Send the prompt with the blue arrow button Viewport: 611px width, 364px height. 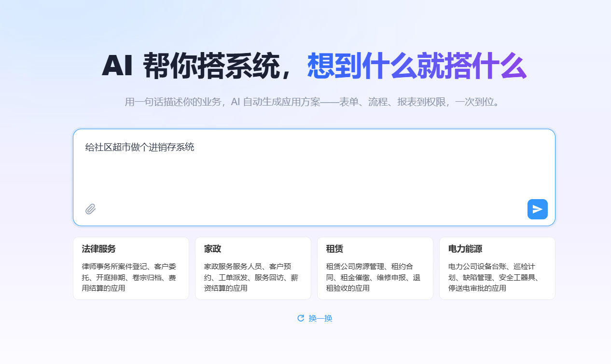(537, 209)
